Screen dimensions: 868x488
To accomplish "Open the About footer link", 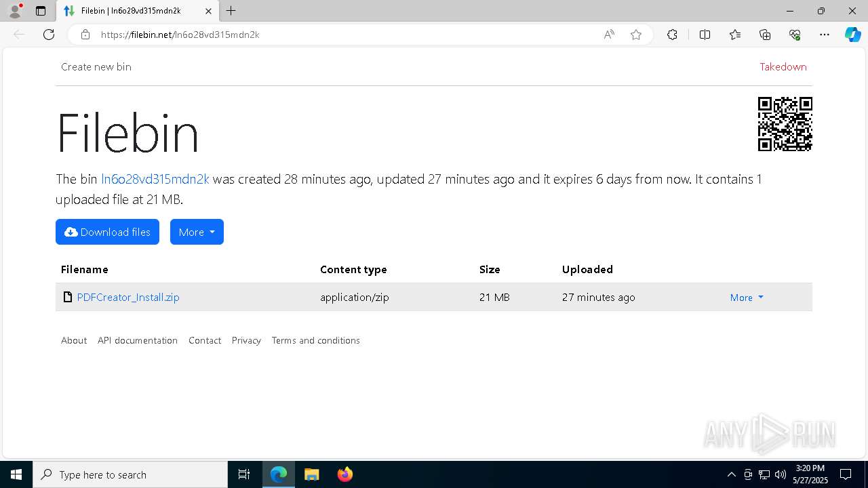I will click(74, 340).
